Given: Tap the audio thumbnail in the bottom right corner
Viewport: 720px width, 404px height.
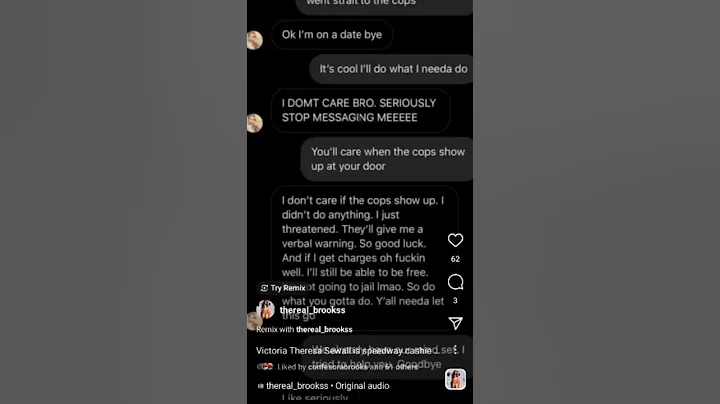Looking at the screenshot, I should (x=455, y=380).
